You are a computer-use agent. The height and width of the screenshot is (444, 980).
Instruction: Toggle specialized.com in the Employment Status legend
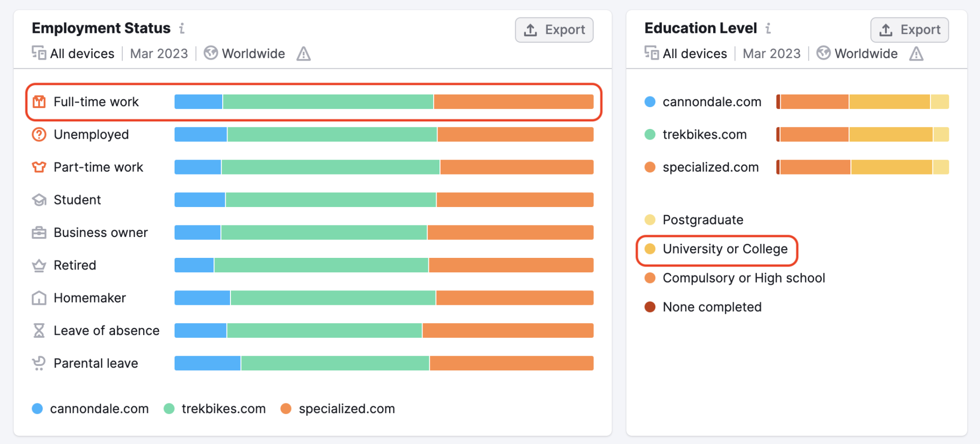point(338,409)
